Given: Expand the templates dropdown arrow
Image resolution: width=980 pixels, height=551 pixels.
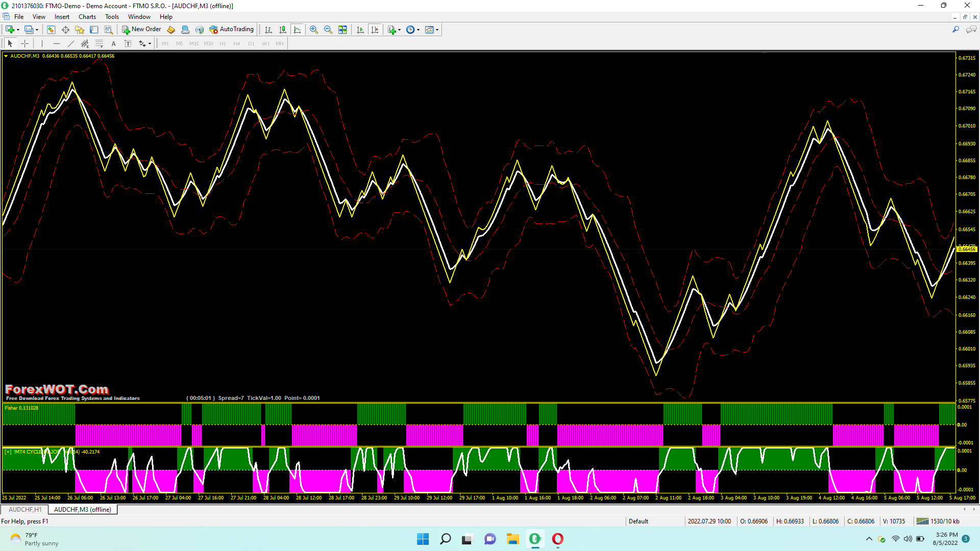Looking at the screenshot, I should (x=437, y=30).
